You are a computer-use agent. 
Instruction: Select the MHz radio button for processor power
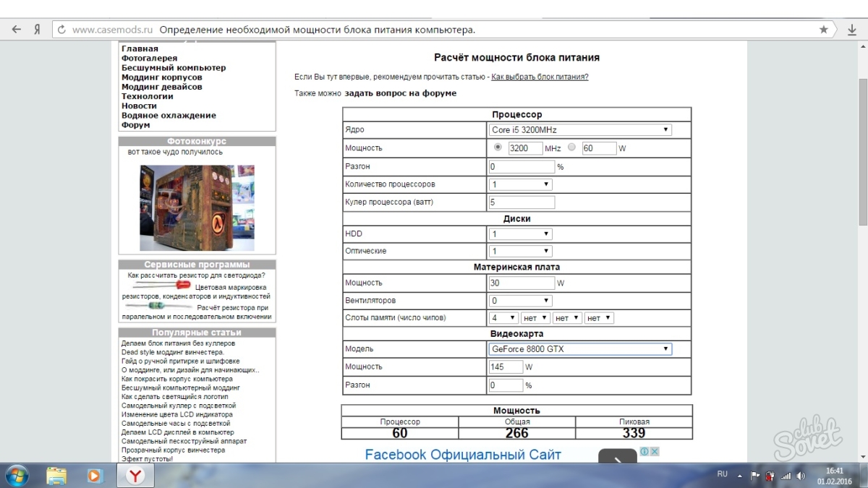pos(498,147)
